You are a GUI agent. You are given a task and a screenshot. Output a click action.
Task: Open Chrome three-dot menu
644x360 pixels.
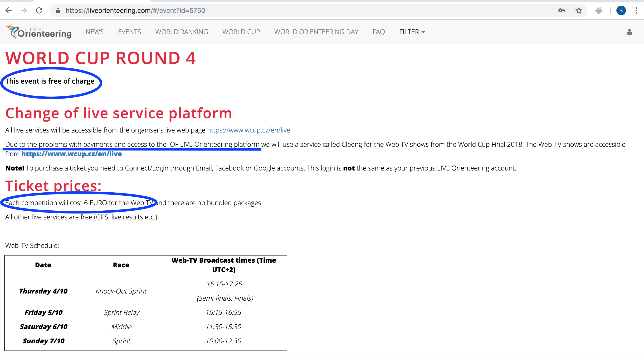pos(636,10)
